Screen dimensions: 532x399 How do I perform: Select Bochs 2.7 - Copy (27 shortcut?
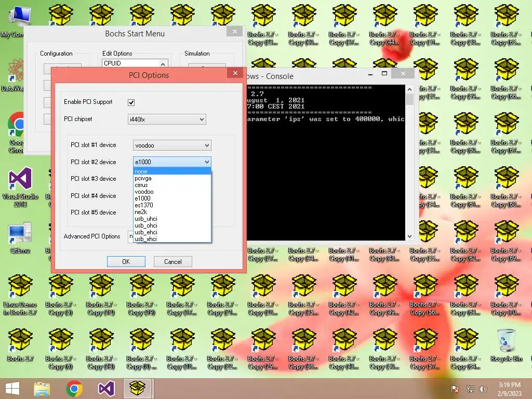pyautogui.click(x=263, y=255)
